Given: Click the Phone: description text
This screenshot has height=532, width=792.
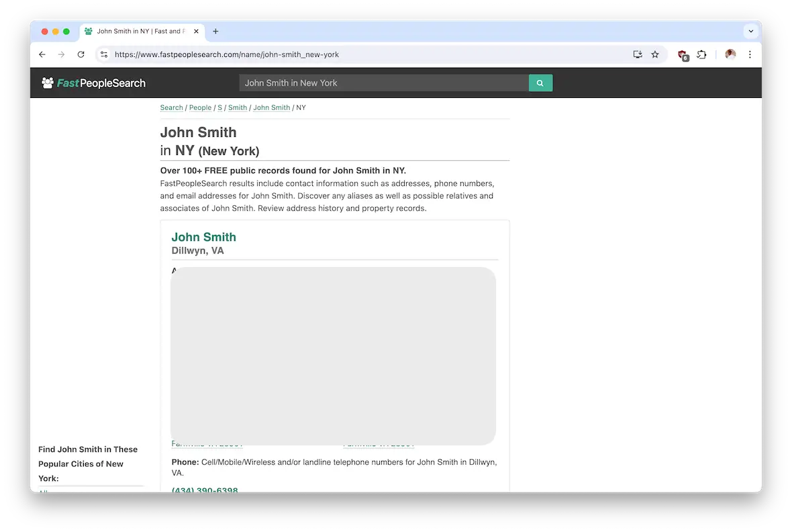Looking at the screenshot, I should click(334, 468).
